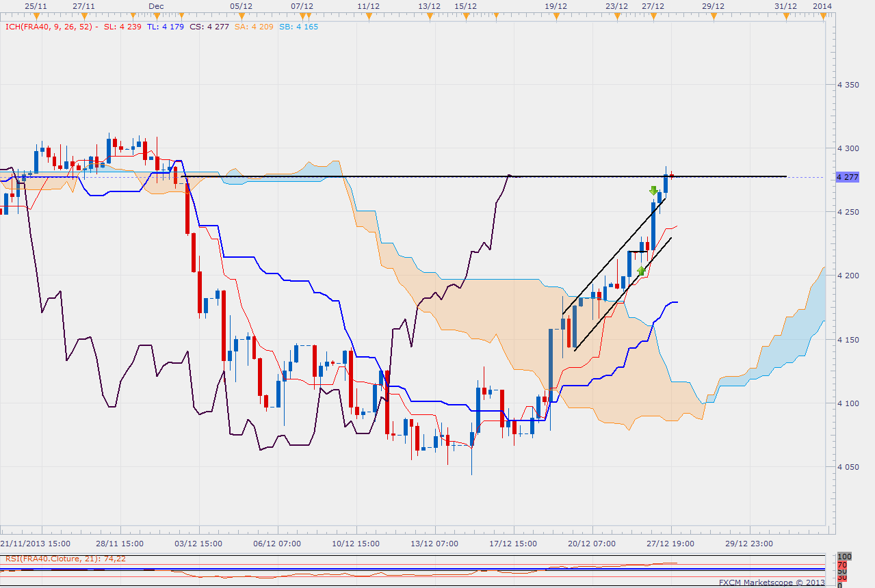Click the 4 250 price axis label
The height and width of the screenshot is (588, 875).
tap(848, 212)
